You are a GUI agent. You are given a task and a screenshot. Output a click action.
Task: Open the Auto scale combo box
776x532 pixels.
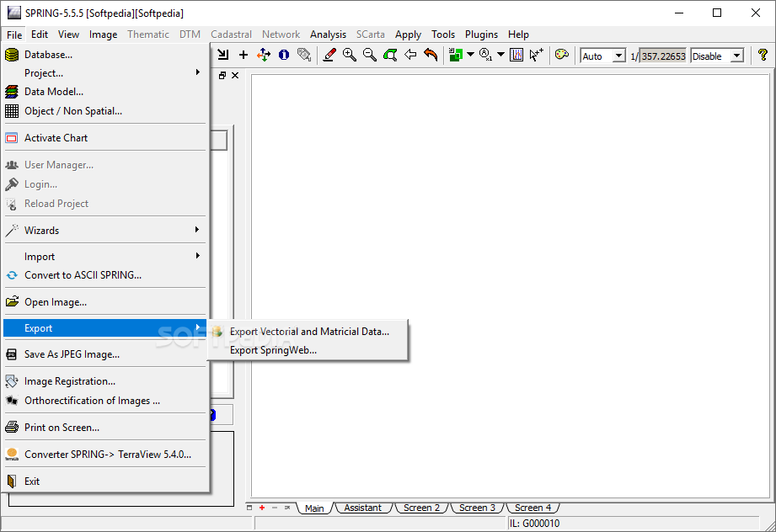[603, 56]
